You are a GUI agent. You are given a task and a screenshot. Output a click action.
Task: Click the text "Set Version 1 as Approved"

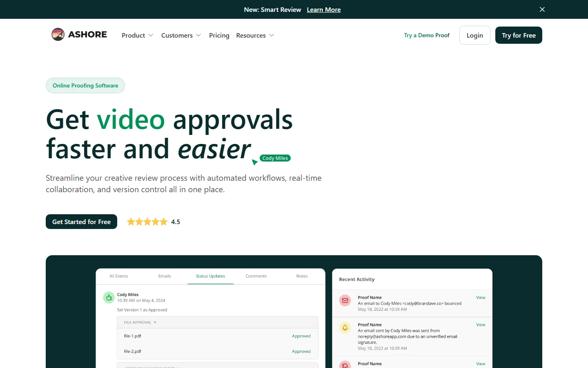pos(142,310)
